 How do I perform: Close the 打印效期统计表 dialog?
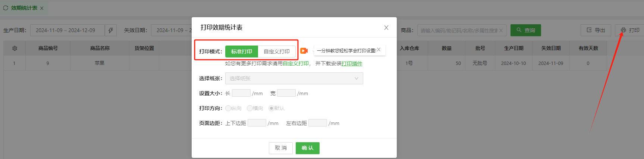386,28
